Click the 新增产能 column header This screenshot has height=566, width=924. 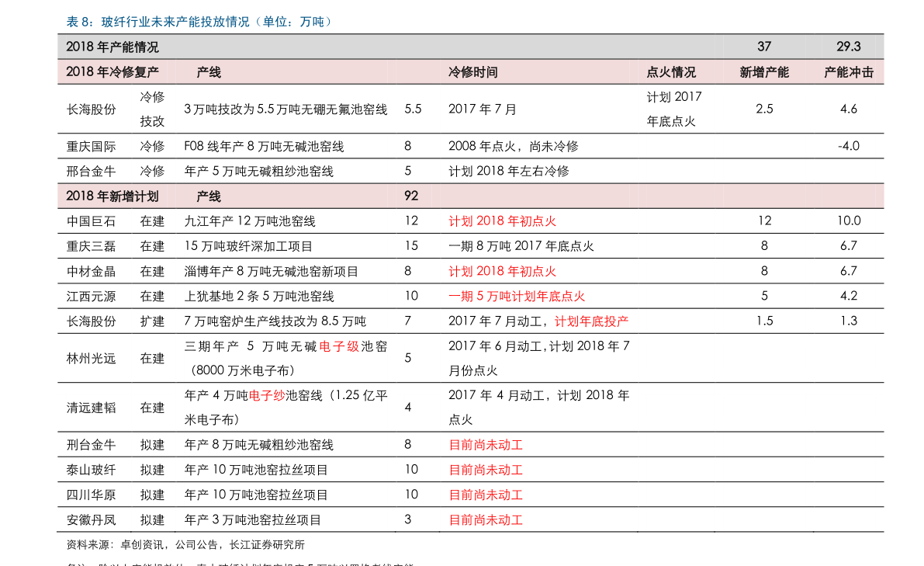click(763, 72)
